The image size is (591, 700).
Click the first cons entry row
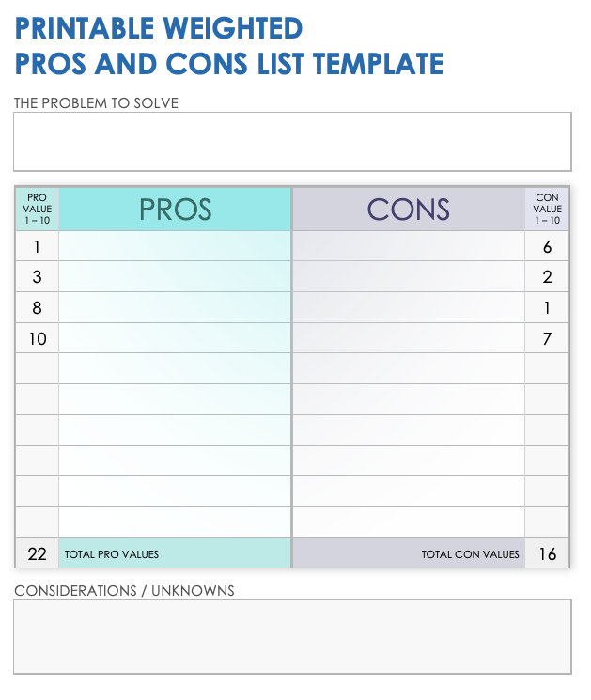[x=408, y=247]
